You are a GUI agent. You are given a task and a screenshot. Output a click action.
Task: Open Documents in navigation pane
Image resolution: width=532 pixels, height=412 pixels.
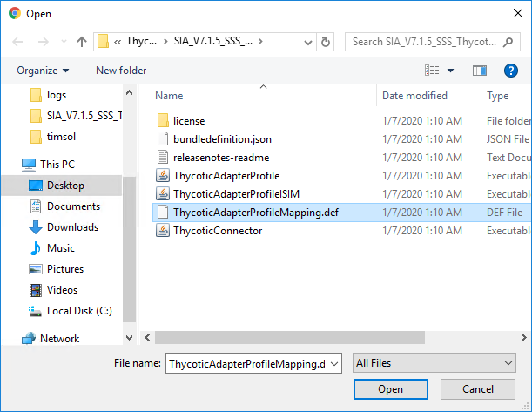click(64, 206)
